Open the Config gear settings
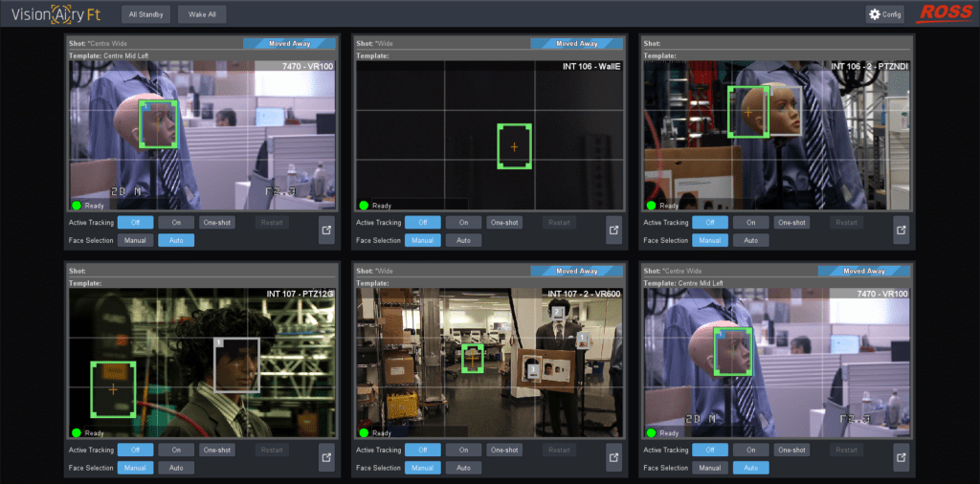 [x=885, y=14]
